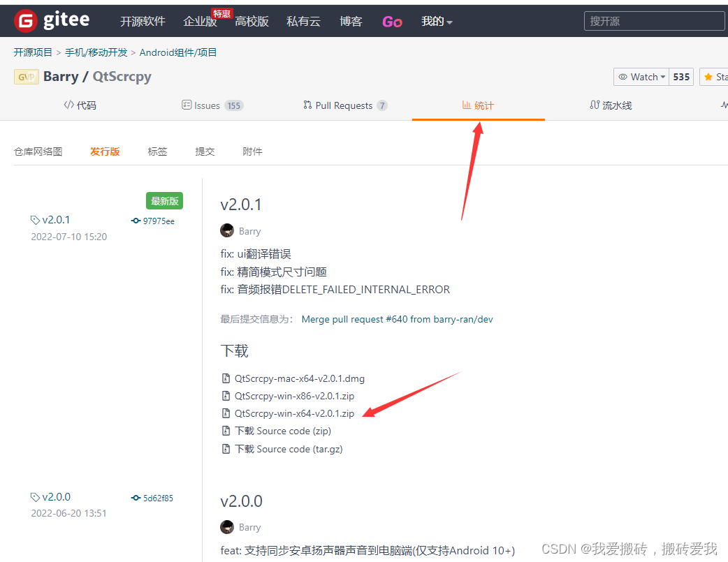Click the Pull Requests count badge 7
728x562 pixels.
[382, 106]
